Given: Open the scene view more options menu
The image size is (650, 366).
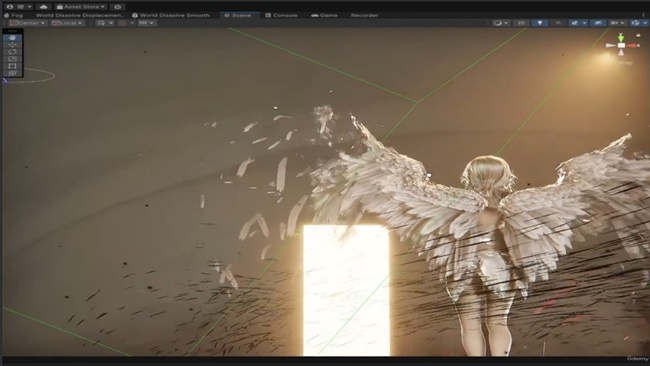Looking at the screenshot, I should pyautogui.click(x=644, y=15).
